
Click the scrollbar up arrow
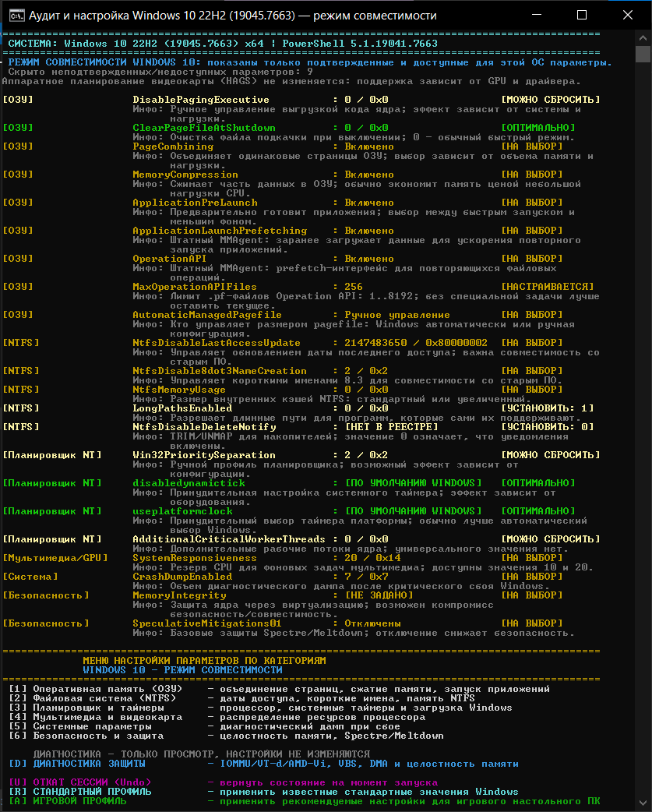tap(643, 38)
